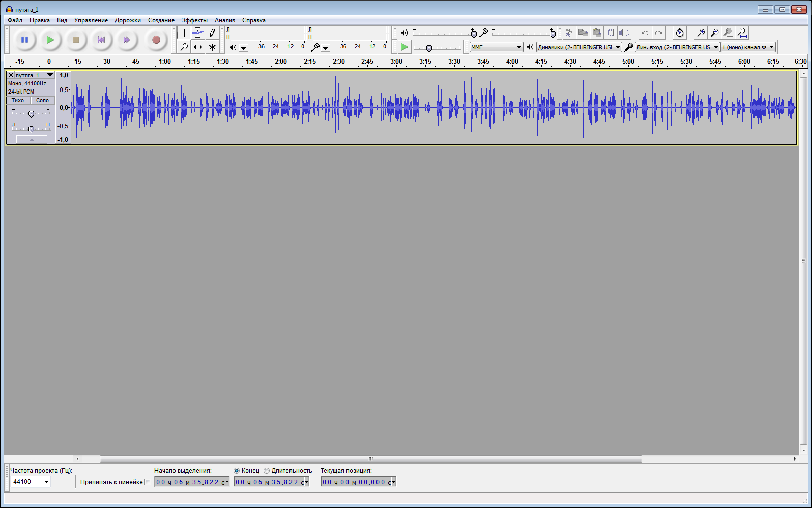Viewport: 812px width, 508px height.
Task: Click the Stop playback button
Action: pos(76,40)
